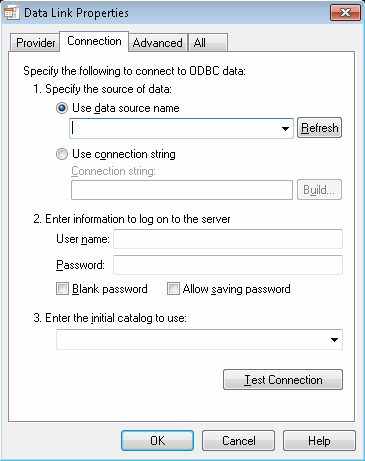The width and height of the screenshot is (365, 461).
Task: Click inside the Password field
Action: click(x=228, y=265)
